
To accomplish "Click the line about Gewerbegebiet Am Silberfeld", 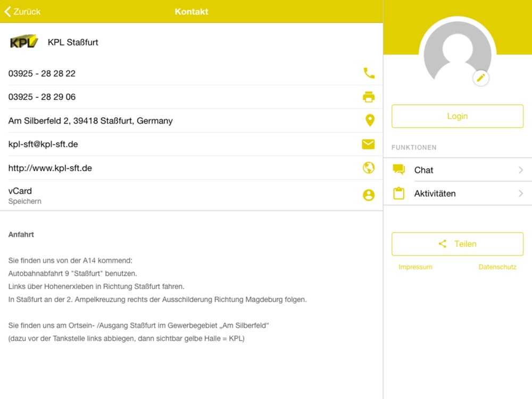I will pyautogui.click(x=138, y=326).
